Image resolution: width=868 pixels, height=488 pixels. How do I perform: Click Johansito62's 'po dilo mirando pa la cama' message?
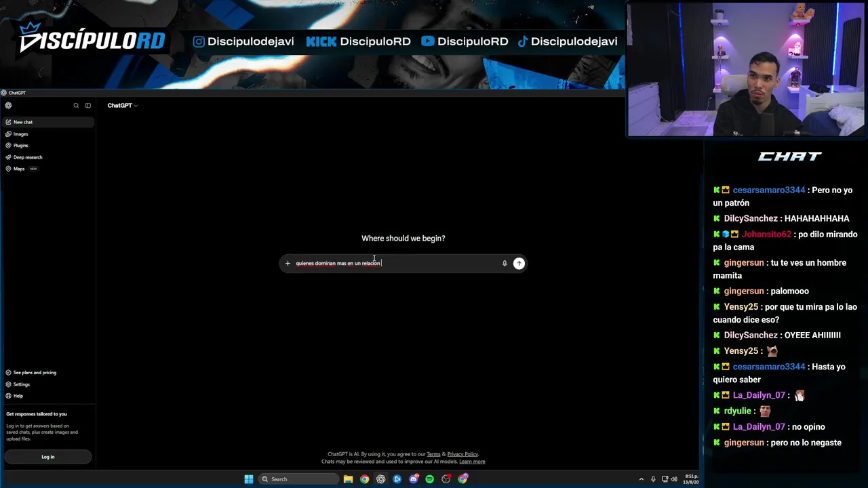pyautogui.click(x=785, y=241)
